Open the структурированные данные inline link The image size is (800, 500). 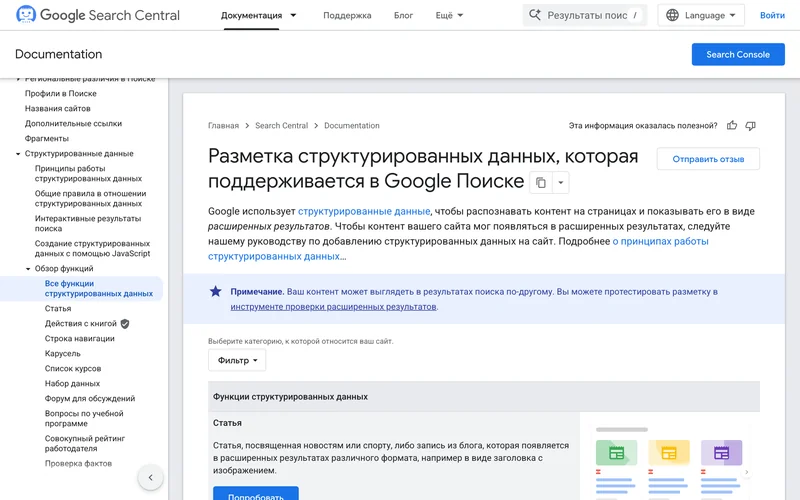[364, 211]
